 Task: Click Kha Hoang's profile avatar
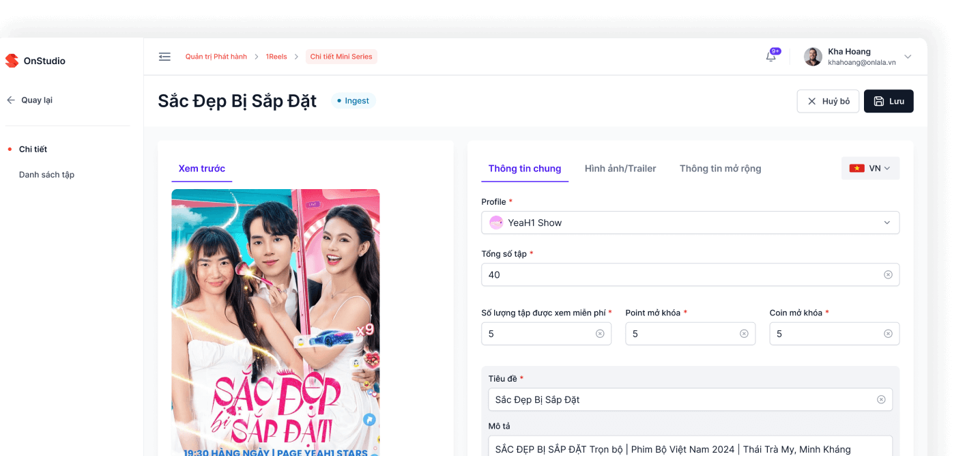pyautogui.click(x=813, y=57)
